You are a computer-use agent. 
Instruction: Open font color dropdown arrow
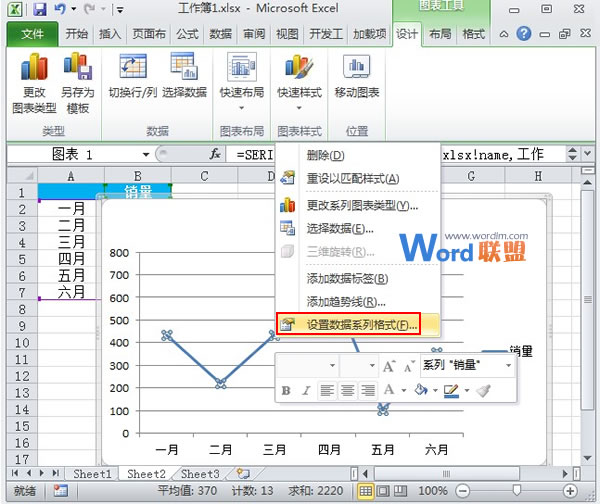tap(404, 390)
